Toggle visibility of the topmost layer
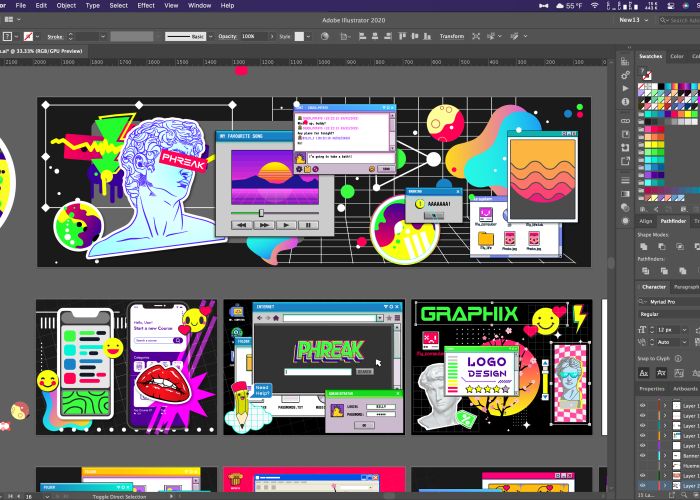 (x=643, y=407)
